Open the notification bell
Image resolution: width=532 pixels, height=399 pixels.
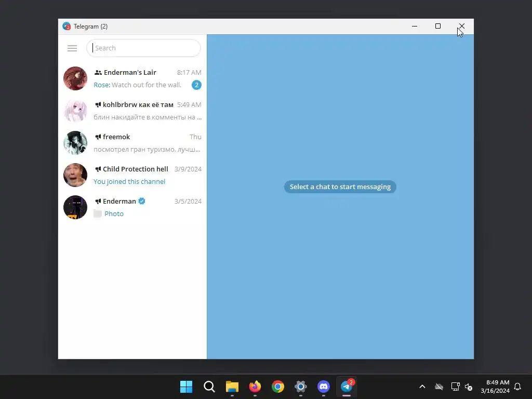[x=517, y=387]
